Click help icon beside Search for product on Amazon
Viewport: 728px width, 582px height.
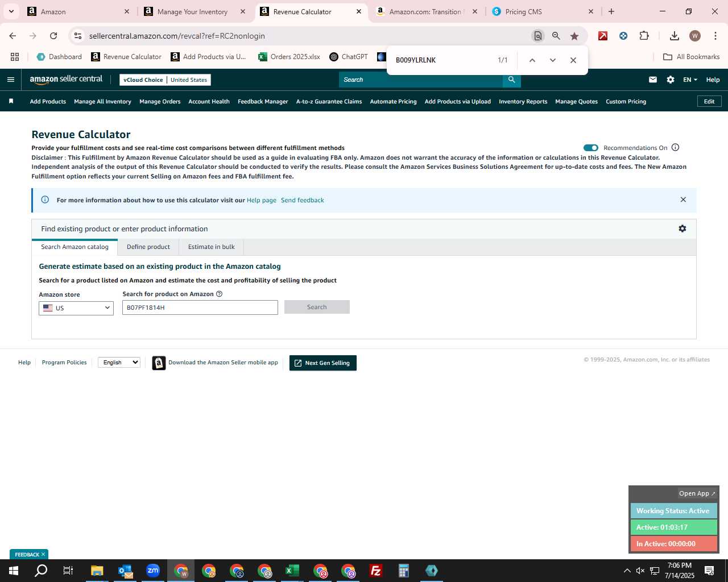219,294
